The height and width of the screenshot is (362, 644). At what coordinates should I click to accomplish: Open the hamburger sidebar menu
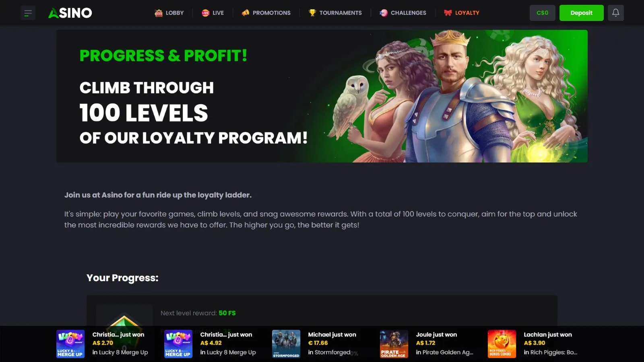(x=28, y=13)
